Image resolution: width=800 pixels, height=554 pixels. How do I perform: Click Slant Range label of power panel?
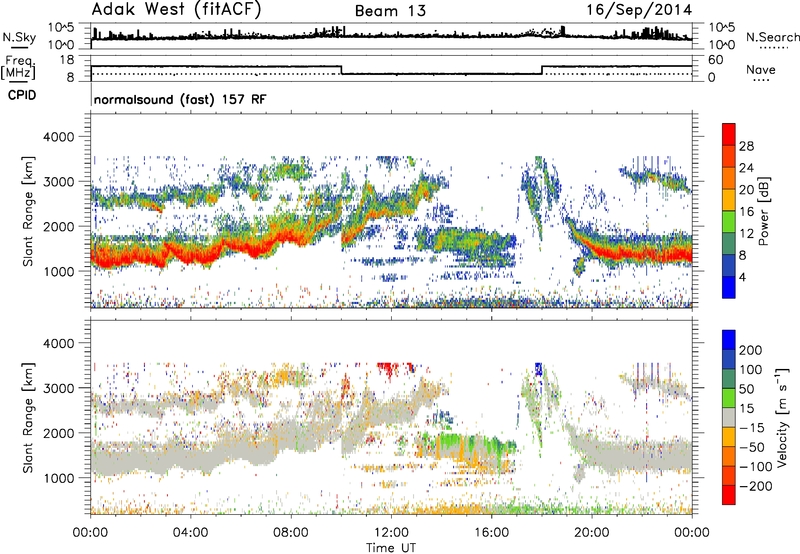point(28,211)
